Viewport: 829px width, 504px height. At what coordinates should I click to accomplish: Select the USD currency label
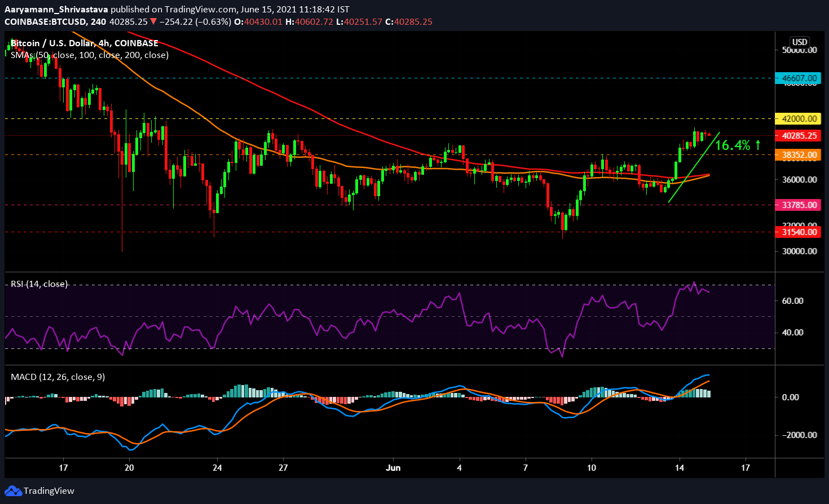pyautogui.click(x=800, y=42)
